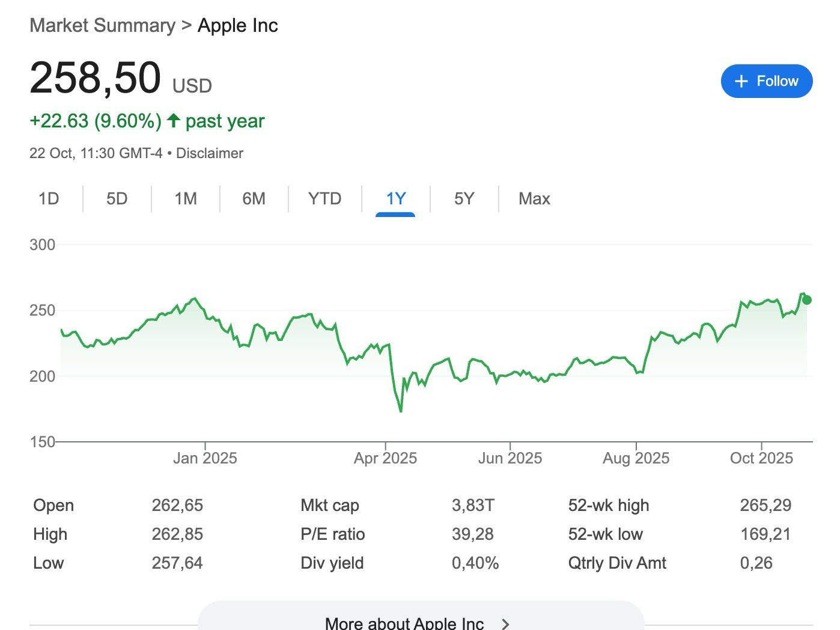The width and height of the screenshot is (840, 630).
Task: Open the Disclaimer link
Action: click(x=209, y=153)
